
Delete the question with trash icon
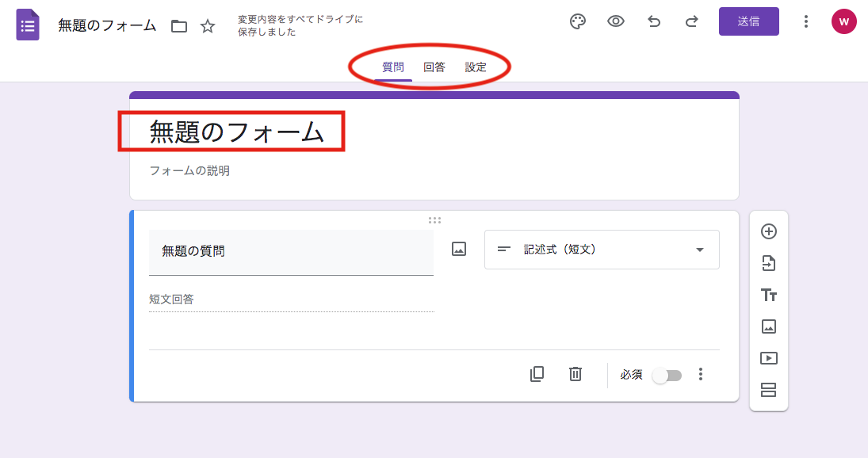tap(575, 374)
